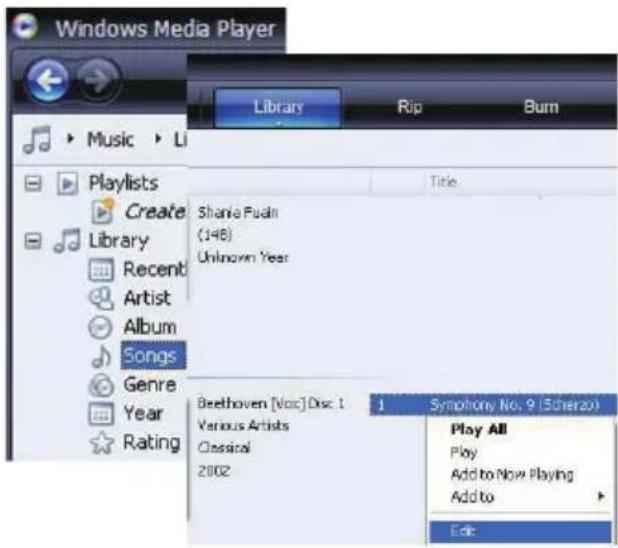Select Genre in library tree
The width and height of the screenshot is (618, 548).
pos(150,385)
